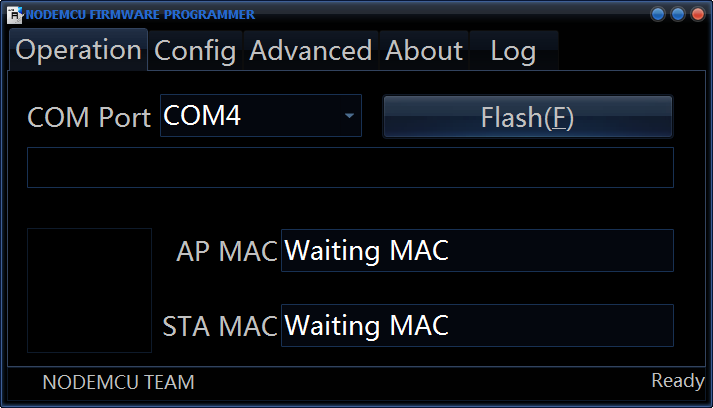Show the About tab

[424, 51]
